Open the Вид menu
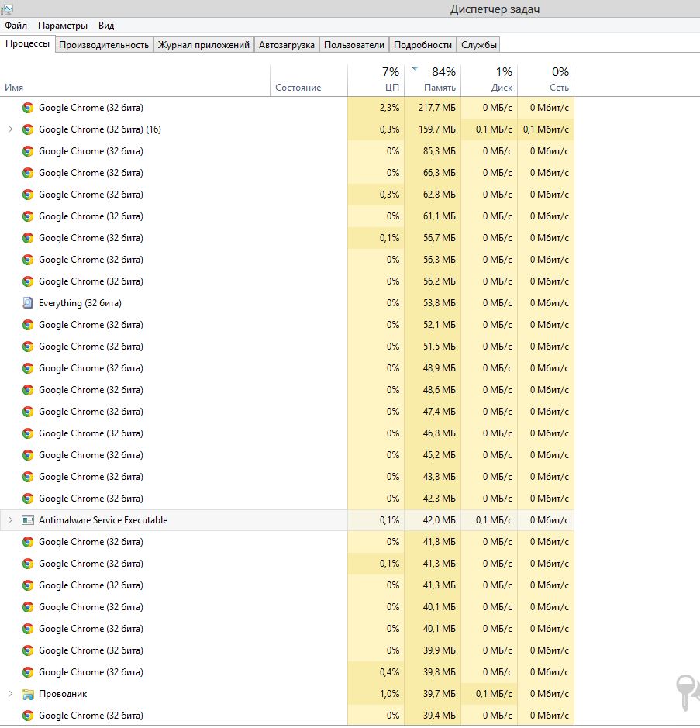 106,26
